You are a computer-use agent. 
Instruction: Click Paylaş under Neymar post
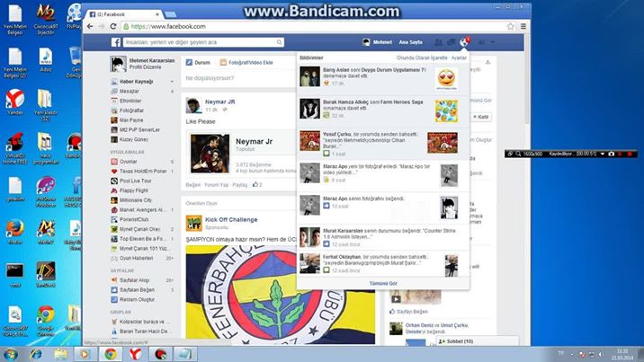click(239, 185)
